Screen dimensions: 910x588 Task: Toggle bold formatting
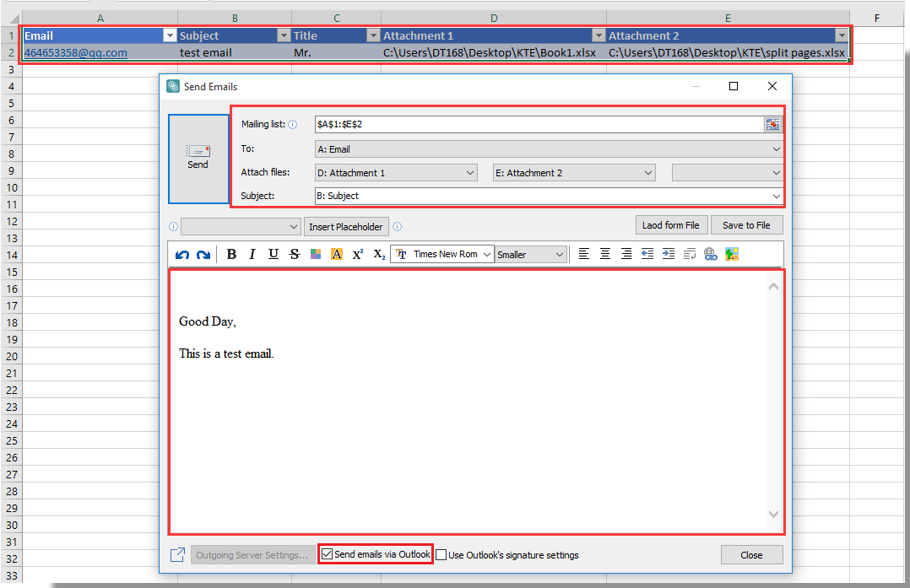coord(231,253)
